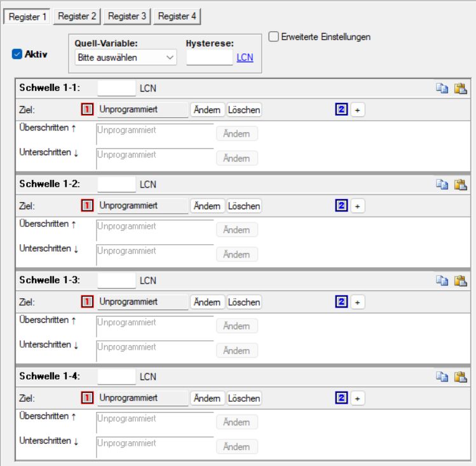
Task: Add second target with plus in Schwelle 1-3
Action: click(357, 302)
